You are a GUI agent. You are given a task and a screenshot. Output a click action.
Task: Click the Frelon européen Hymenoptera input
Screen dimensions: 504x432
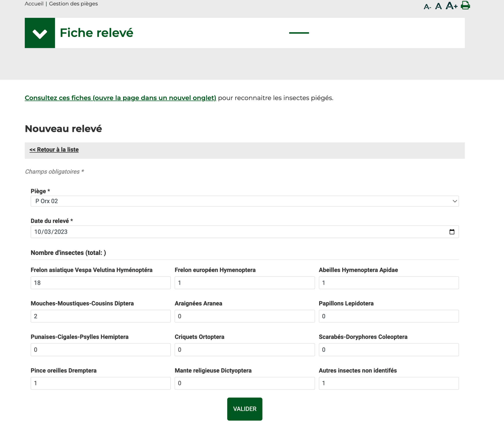[245, 283]
